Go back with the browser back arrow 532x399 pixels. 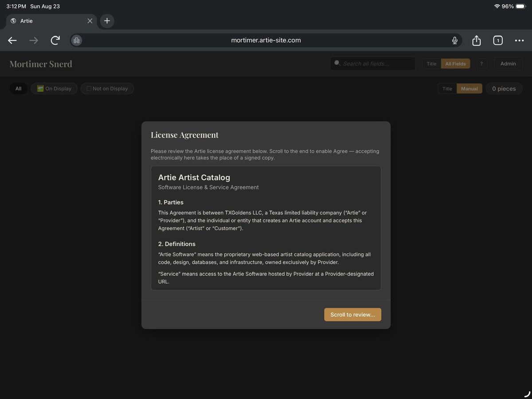point(12,40)
